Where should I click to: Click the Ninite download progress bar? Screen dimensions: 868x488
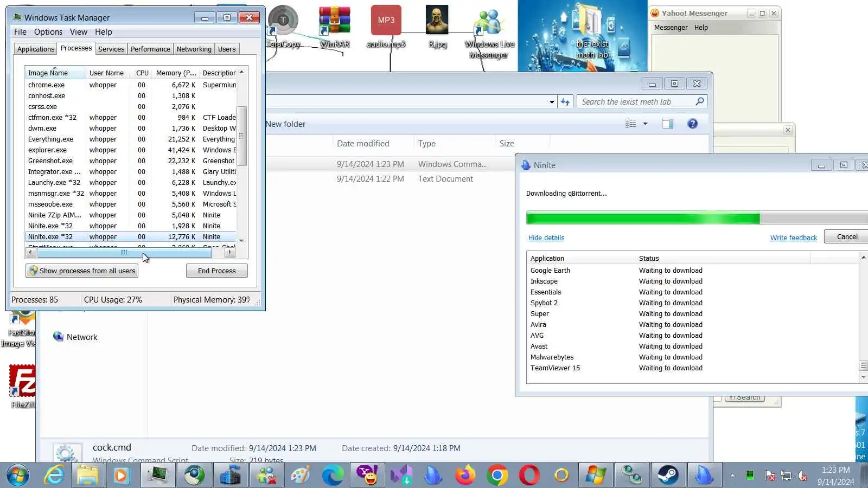(x=697, y=218)
